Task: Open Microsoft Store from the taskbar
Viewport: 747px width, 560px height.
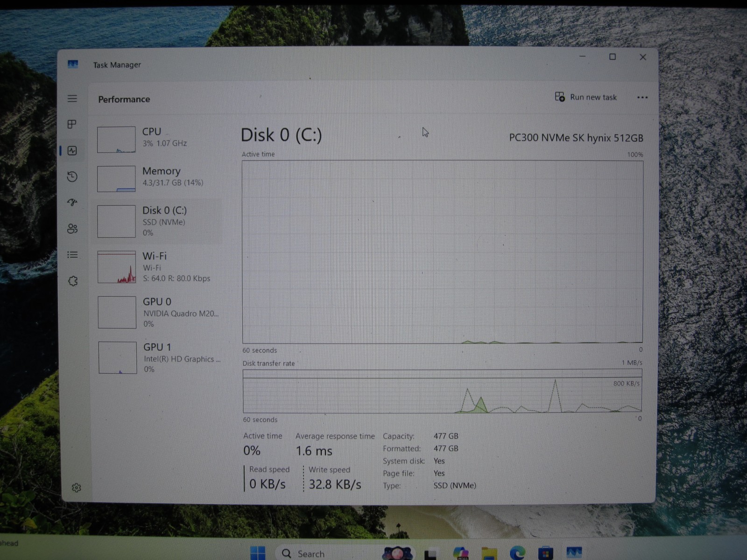Action: 545,553
